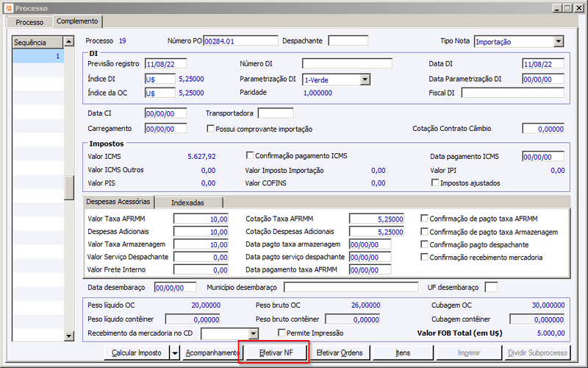This screenshot has height=368, width=588.
Task: Click the Sequência list scroll down arrow
Action: (x=69, y=336)
